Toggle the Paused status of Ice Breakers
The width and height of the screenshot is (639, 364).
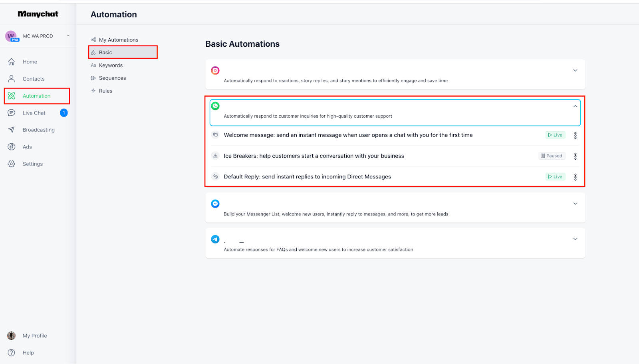tap(552, 156)
